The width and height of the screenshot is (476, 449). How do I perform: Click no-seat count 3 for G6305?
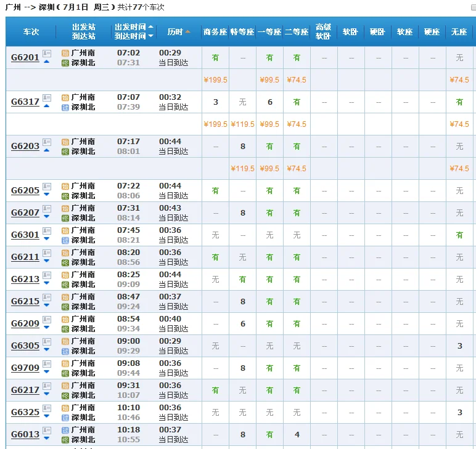coord(460,346)
